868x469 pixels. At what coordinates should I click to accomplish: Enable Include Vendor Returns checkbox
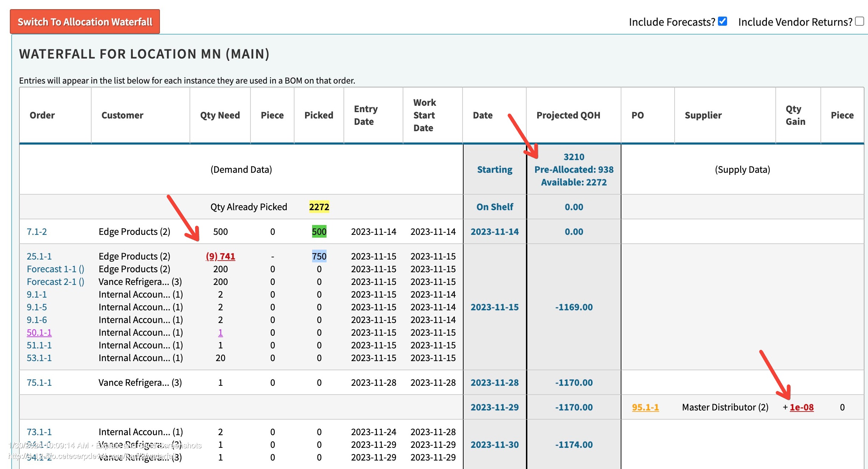(860, 21)
